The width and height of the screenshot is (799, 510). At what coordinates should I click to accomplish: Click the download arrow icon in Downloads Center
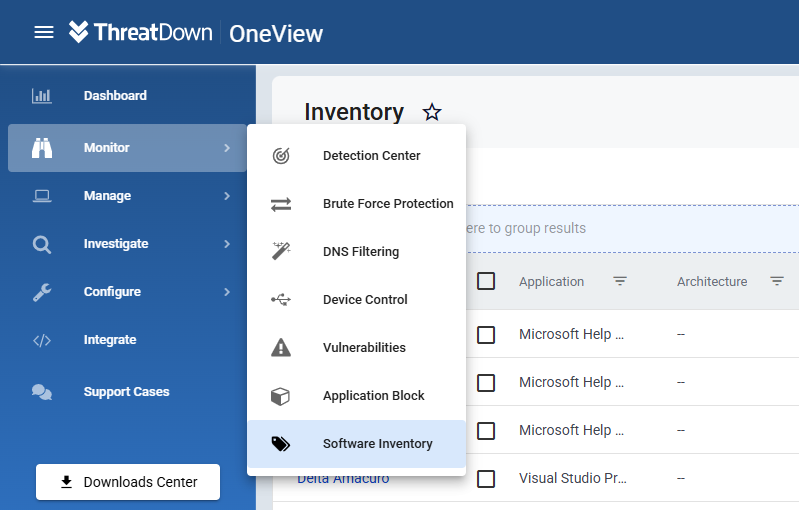(x=66, y=482)
